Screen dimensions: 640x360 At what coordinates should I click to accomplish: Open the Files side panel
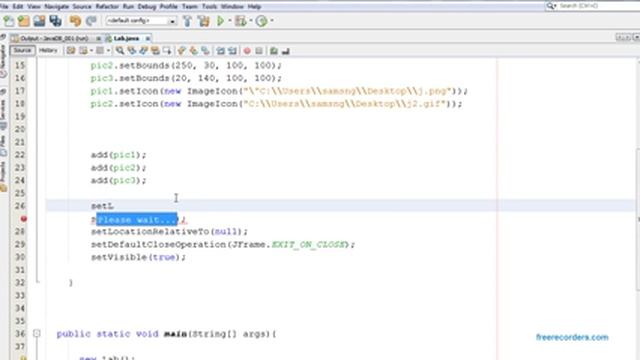point(3,146)
